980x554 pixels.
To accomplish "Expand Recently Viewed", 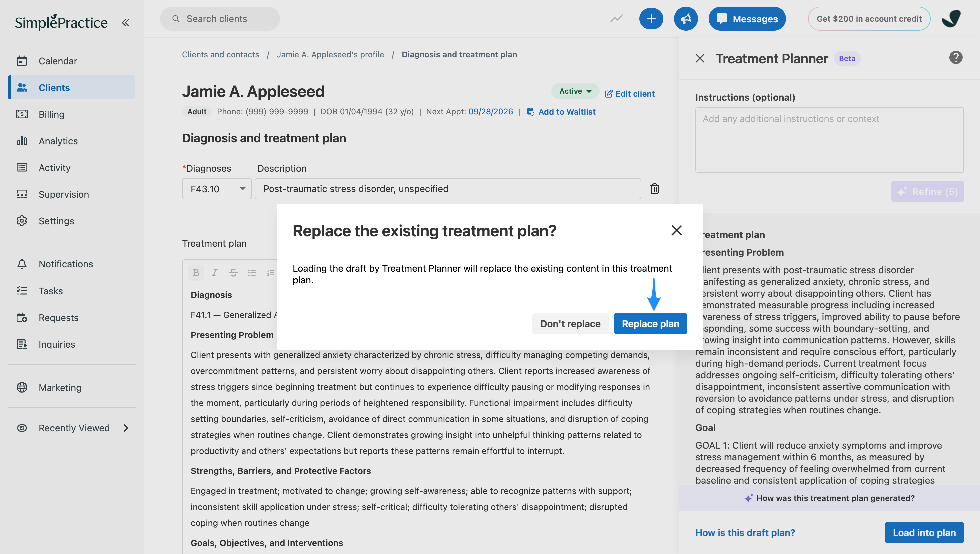I will (x=72, y=428).
